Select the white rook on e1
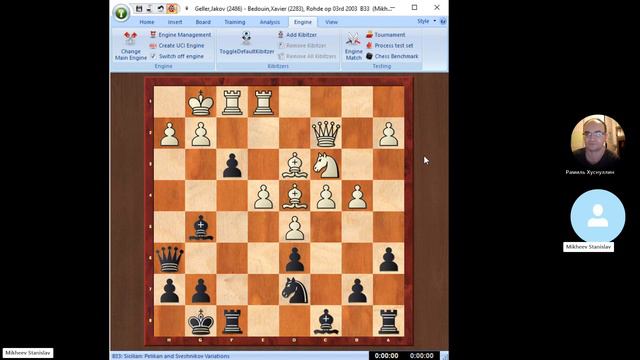The height and width of the screenshot is (360, 640). [x=263, y=102]
